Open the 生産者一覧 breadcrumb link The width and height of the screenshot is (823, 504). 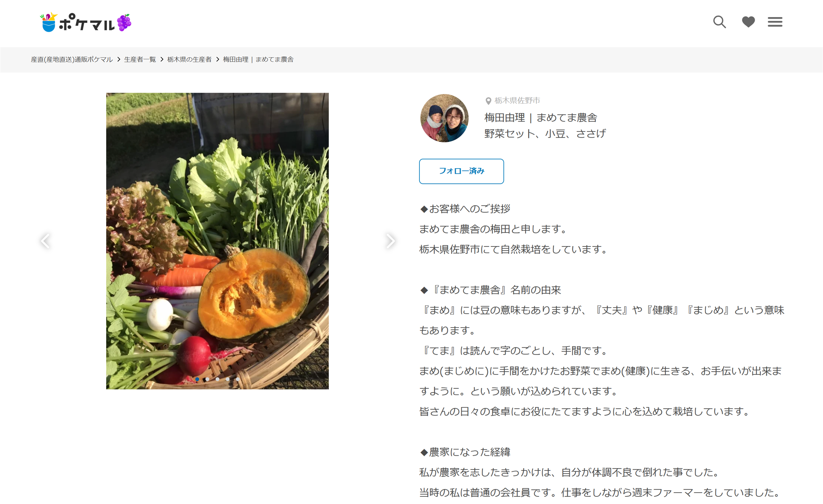140,59
